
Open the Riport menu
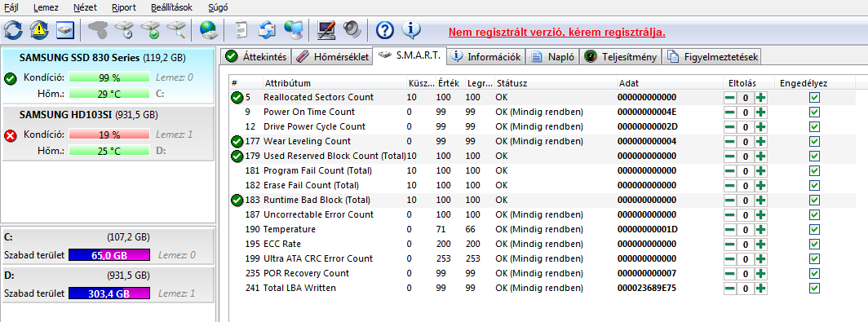tap(123, 8)
